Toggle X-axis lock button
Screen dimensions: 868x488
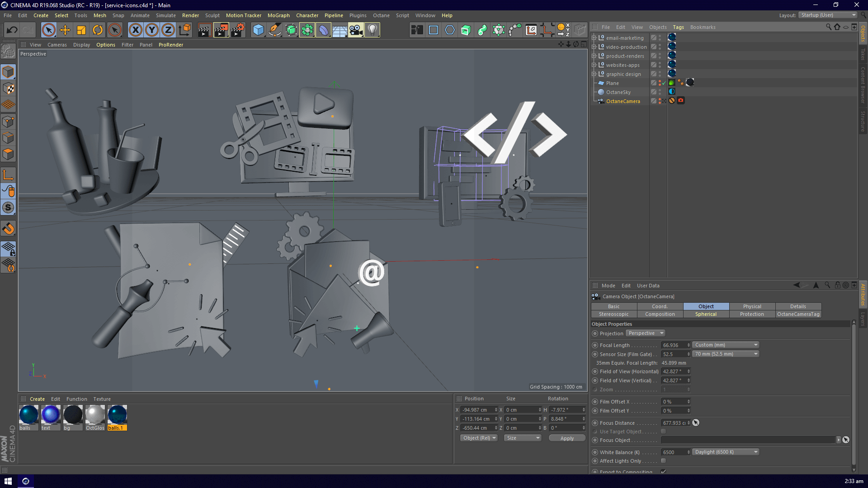135,30
